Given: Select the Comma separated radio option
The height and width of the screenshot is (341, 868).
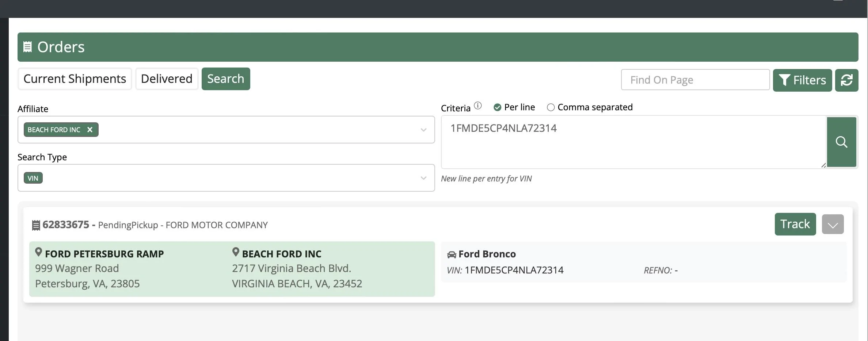Looking at the screenshot, I should [551, 107].
